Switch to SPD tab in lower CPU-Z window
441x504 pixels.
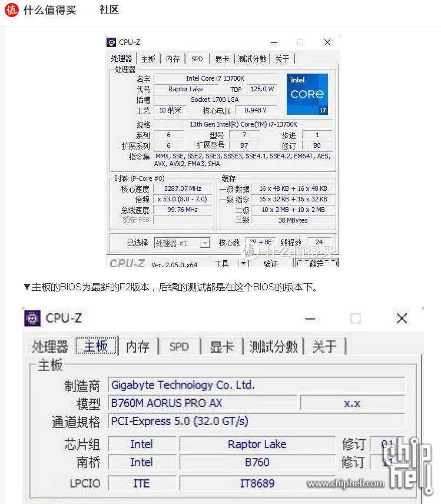click(179, 346)
